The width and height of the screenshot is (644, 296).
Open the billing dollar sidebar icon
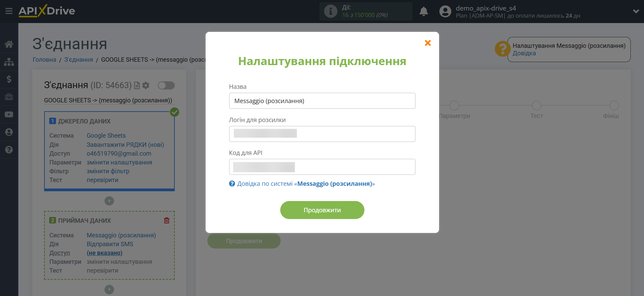(x=9, y=79)
